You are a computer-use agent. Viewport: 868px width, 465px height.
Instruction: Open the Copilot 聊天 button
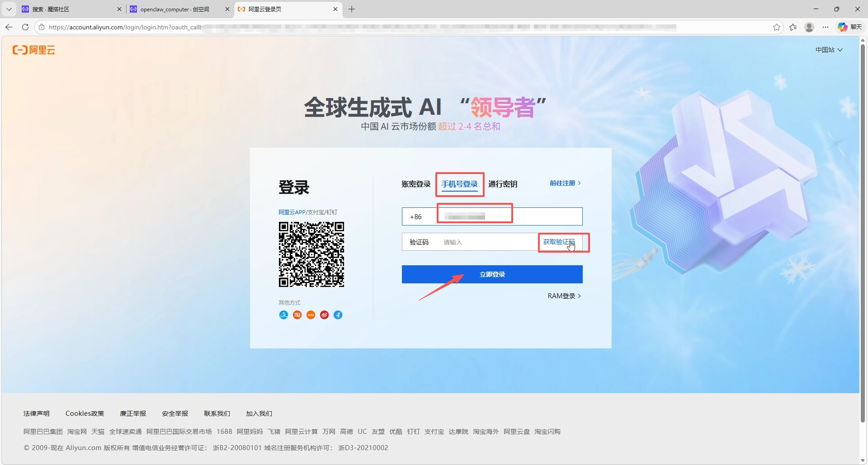tap(850, 27)
